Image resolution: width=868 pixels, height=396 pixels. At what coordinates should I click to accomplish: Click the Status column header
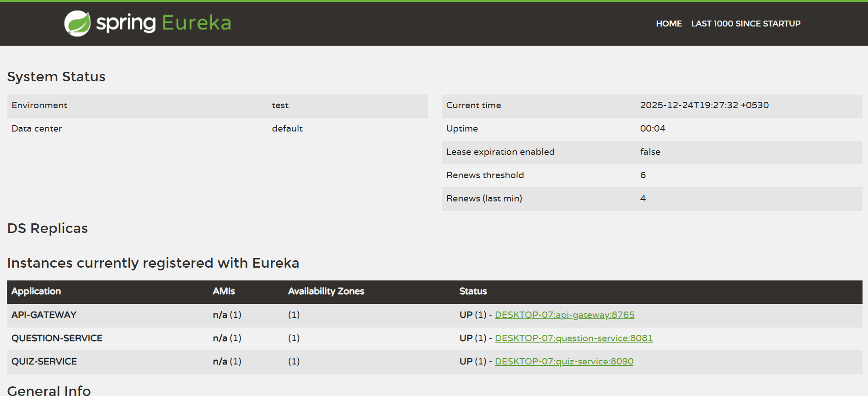(473, 291)
